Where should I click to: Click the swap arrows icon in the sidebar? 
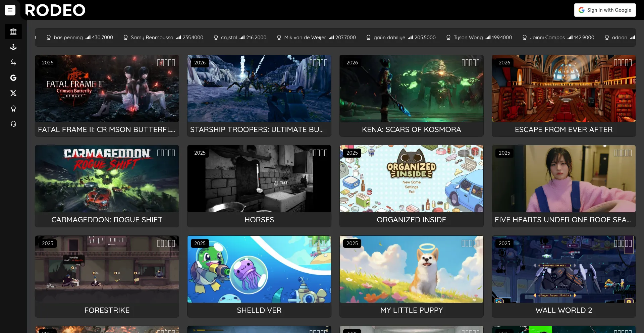click(13, 62)
